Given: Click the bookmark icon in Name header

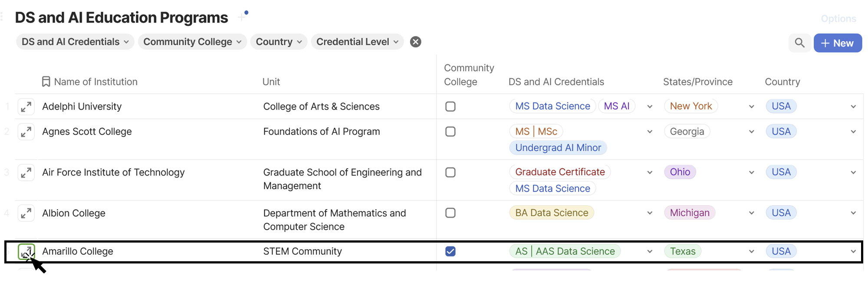Looking at the screenshot, I should pos(46,82).
